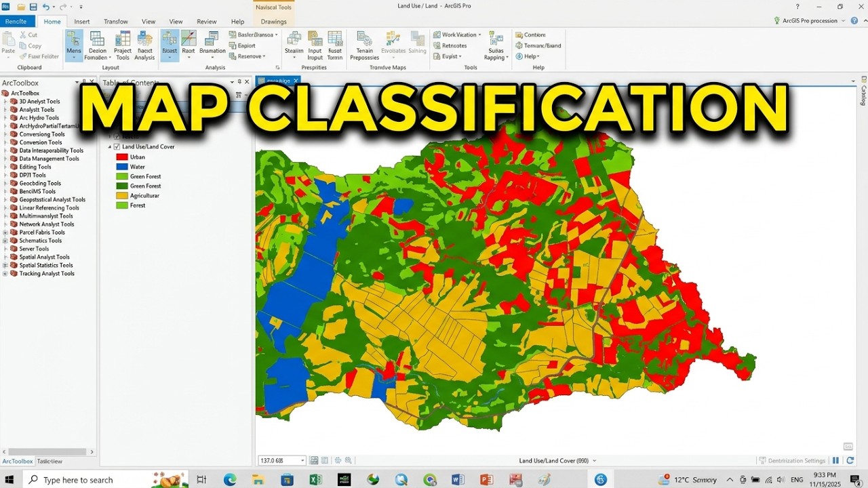
Task: Open Windows Task View
Action: (201, 480)
